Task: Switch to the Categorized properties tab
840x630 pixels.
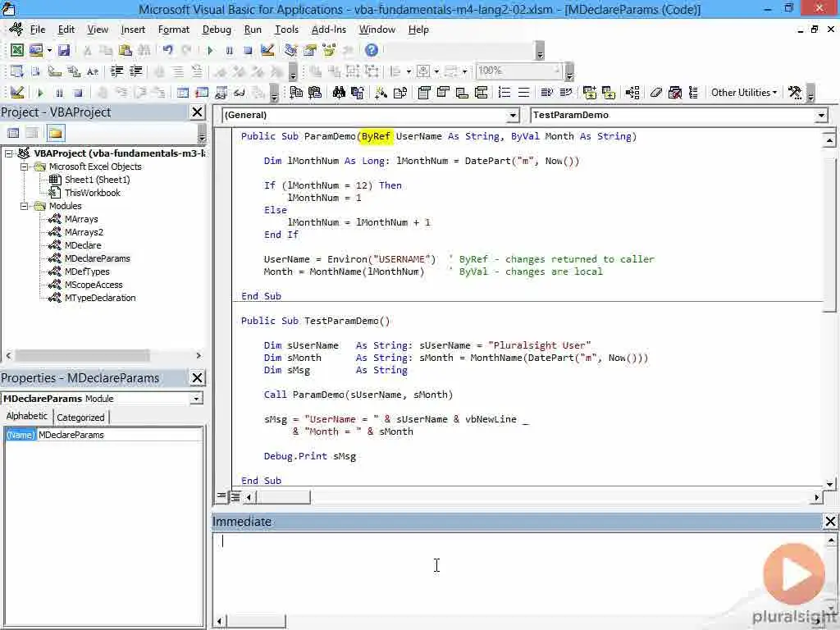Action: (x=80, y=417)
